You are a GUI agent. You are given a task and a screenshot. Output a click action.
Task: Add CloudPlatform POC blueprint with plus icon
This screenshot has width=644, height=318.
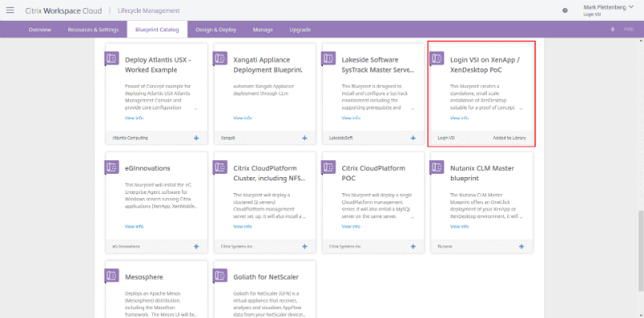pos(413,246)
